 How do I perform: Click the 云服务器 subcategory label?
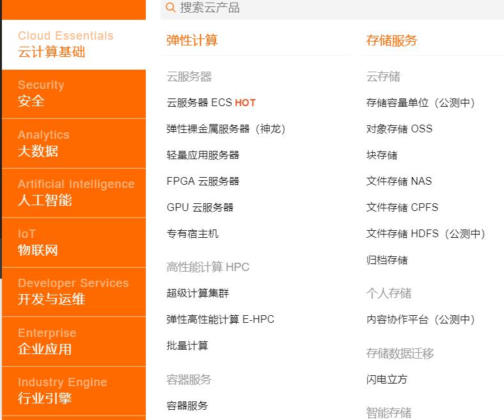tap(189, 77)
